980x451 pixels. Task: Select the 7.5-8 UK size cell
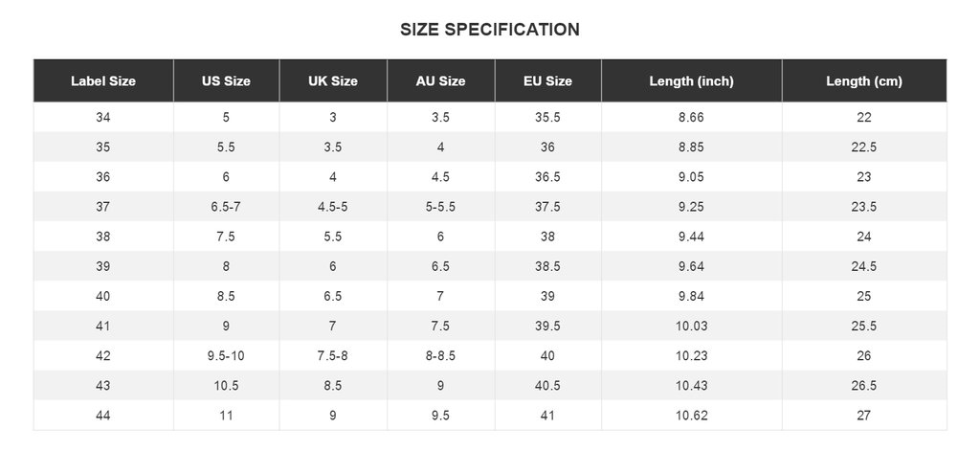[x=333, y=356]
